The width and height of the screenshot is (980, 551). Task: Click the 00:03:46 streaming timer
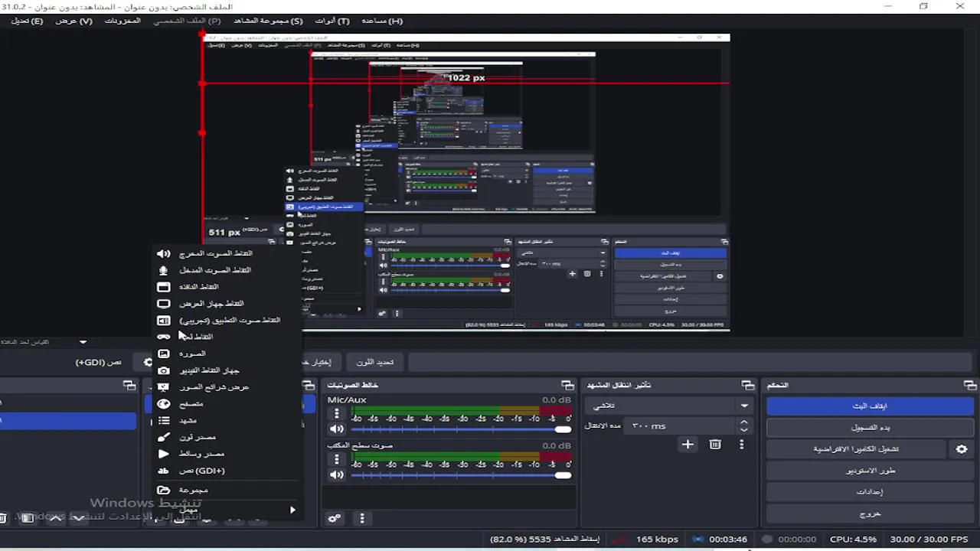(728, 540)
